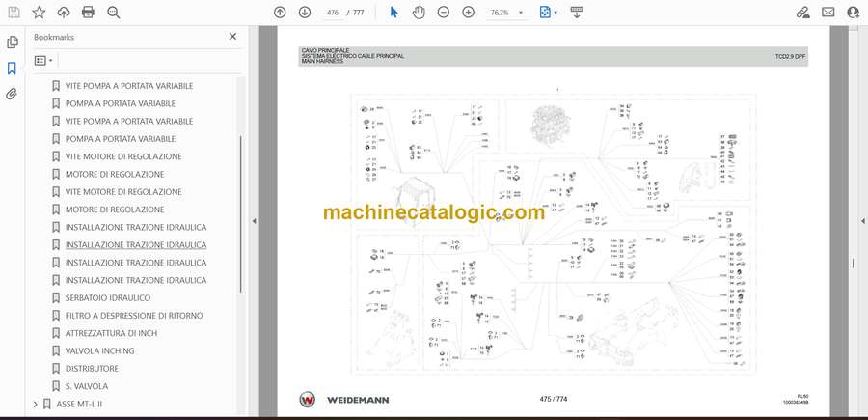868x420 pixels.
Task: Close the Bookmarks pane
Action: point(232,37)
